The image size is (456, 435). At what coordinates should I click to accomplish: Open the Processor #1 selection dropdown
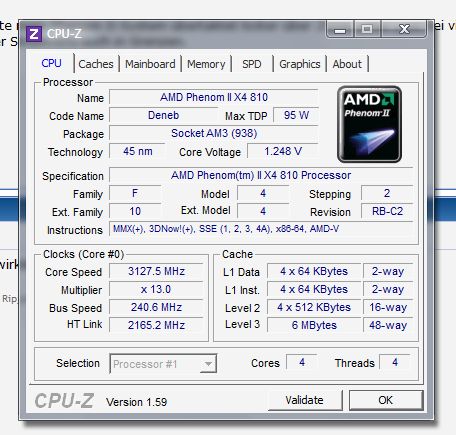pyautogui.click(x=163, y=364)
